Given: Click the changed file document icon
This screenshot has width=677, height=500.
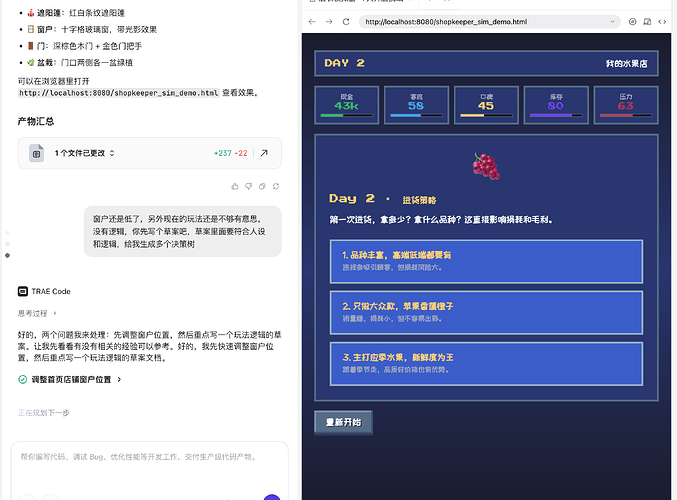Looking at the screenshot, I should point(36,153).
